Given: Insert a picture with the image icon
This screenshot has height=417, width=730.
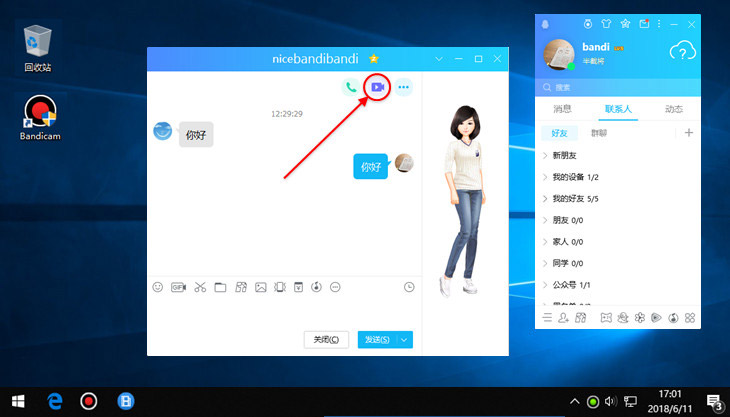Looking at the screenshot, I should (x=260, y=287).
